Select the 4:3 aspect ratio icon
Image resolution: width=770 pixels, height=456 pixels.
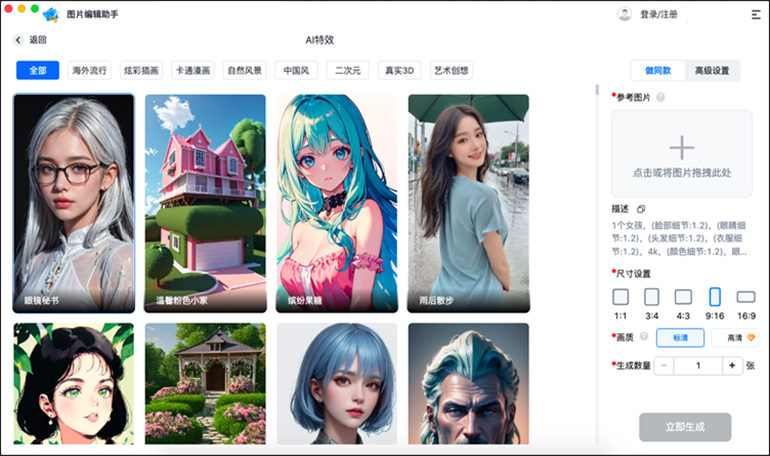(x=683, y=297)
